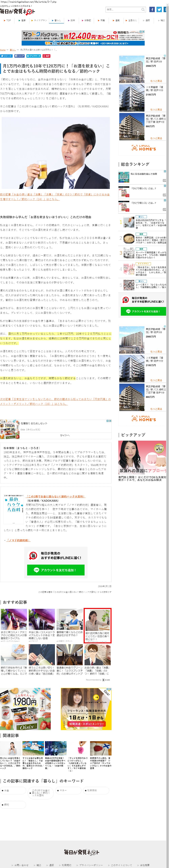Open the TOP navigation item
The width and height of the screenshot is (169, 868).
click(7, 21)
